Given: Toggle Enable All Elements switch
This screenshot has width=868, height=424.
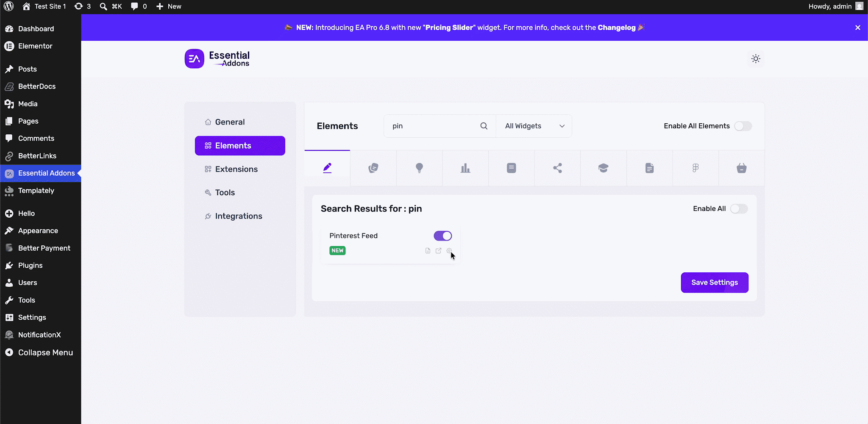Looking at the screenshot, I should tap(743, 126).
